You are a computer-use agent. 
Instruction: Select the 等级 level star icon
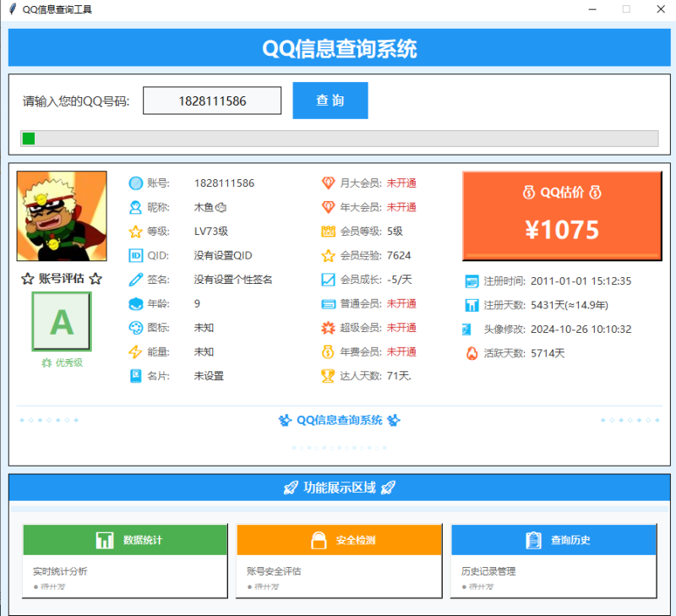click(x=135, y=231)
